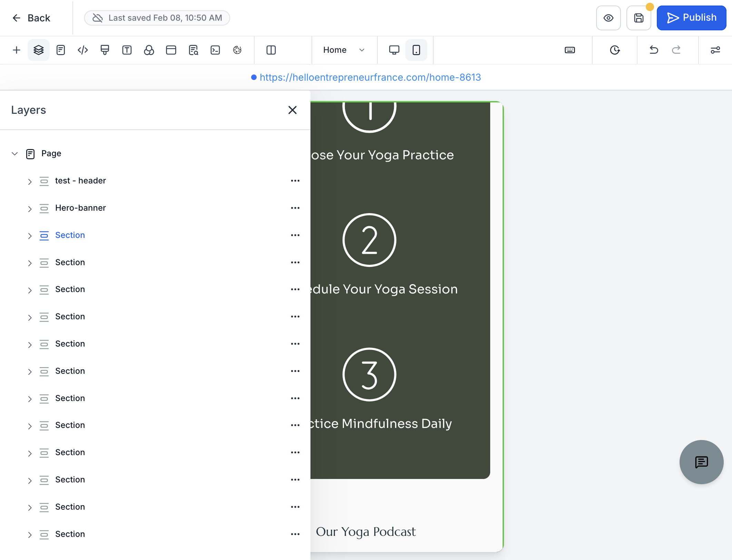
Task: Open the page URL link
Action: pyautogui.click(x=370, y=77)
